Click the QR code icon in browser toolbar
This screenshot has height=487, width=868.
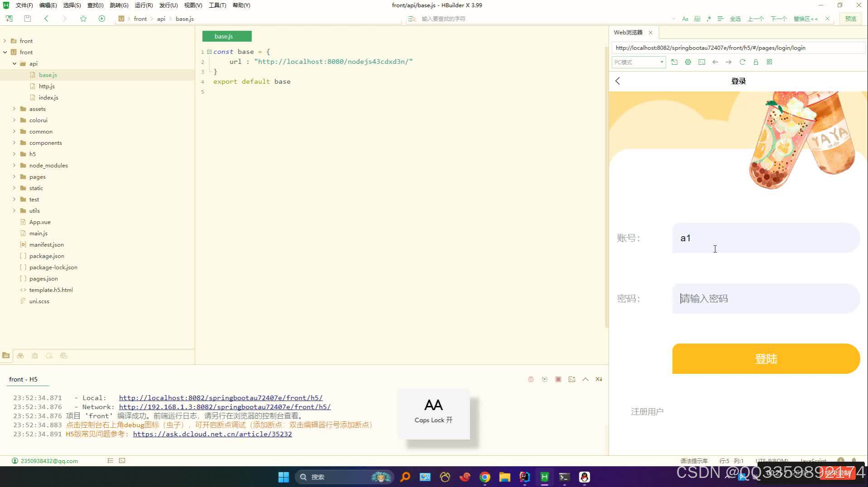click(769, 62)
